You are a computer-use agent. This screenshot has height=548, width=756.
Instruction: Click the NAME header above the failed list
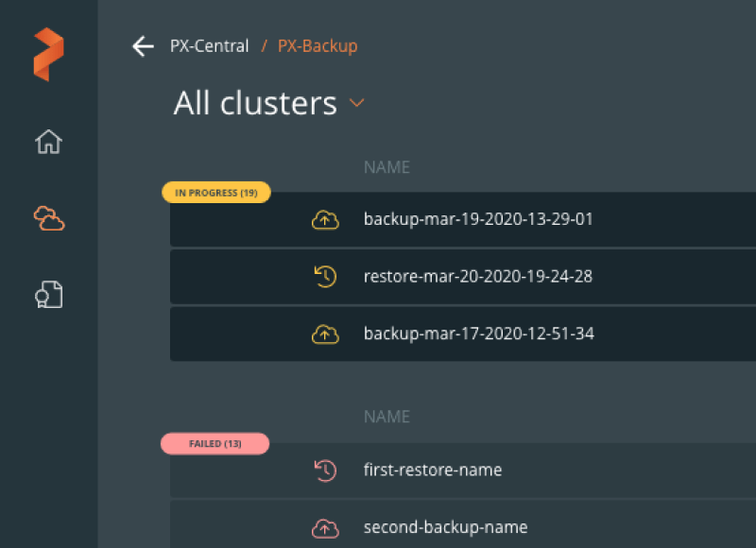pos(387,416)
